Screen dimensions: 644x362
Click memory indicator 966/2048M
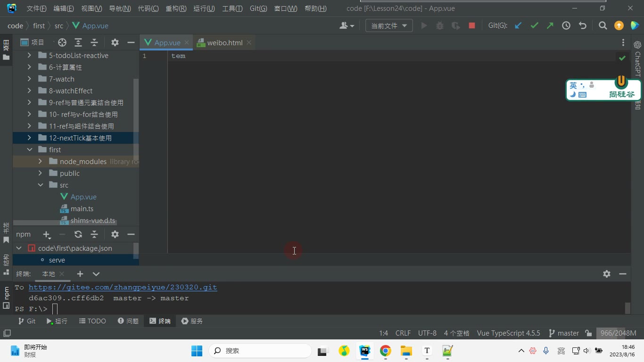tap(618, 333)
